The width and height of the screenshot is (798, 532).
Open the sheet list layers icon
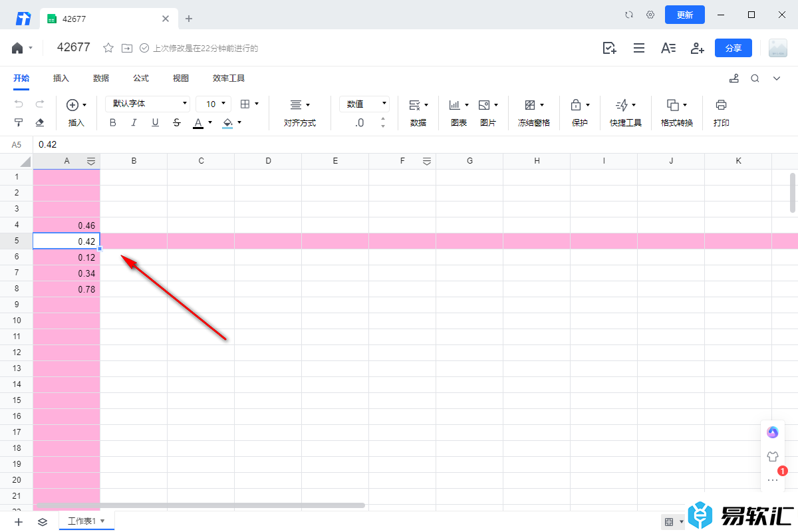(x=43, y=522)
